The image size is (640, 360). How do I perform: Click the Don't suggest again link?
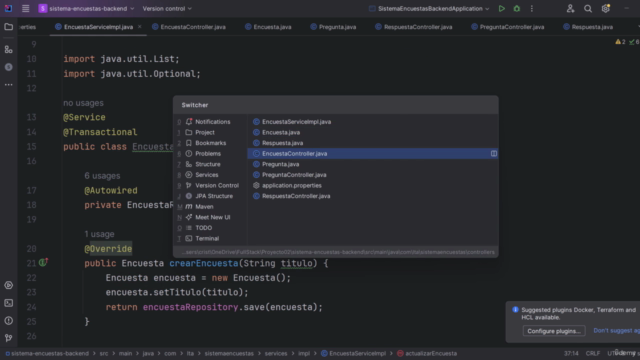[x=616, y=331]
